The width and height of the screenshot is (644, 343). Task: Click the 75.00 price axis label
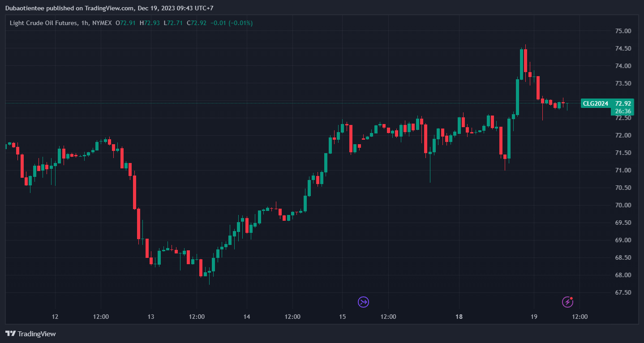point(623,31)
